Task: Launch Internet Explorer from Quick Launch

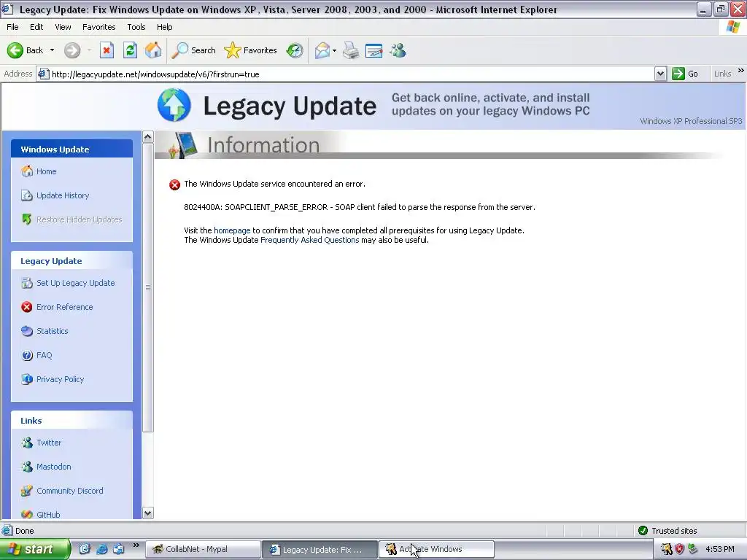Action: pyautogui.click(x=101, y=549)
